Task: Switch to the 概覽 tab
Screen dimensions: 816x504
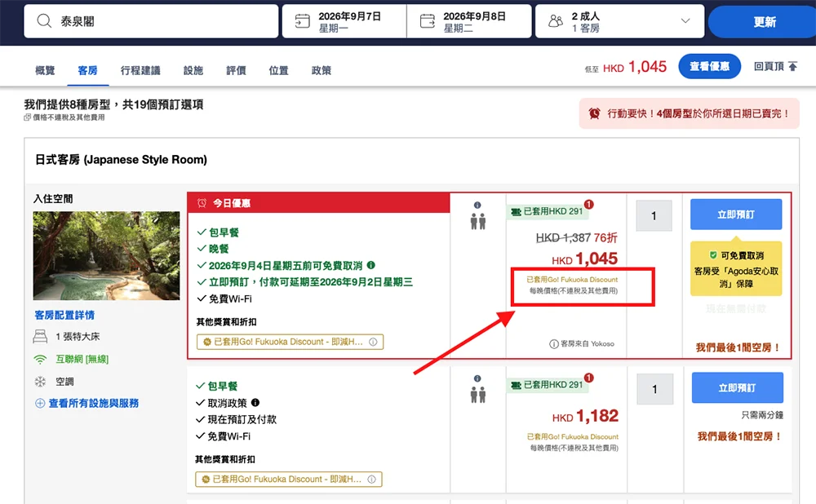Action: (45, 70)
